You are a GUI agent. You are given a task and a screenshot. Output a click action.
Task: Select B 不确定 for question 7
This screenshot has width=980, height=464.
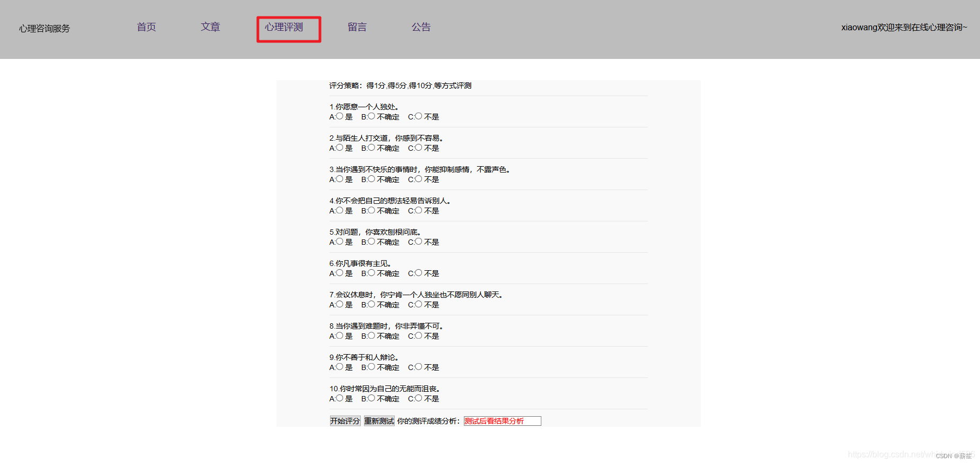(x=371, y=304)
